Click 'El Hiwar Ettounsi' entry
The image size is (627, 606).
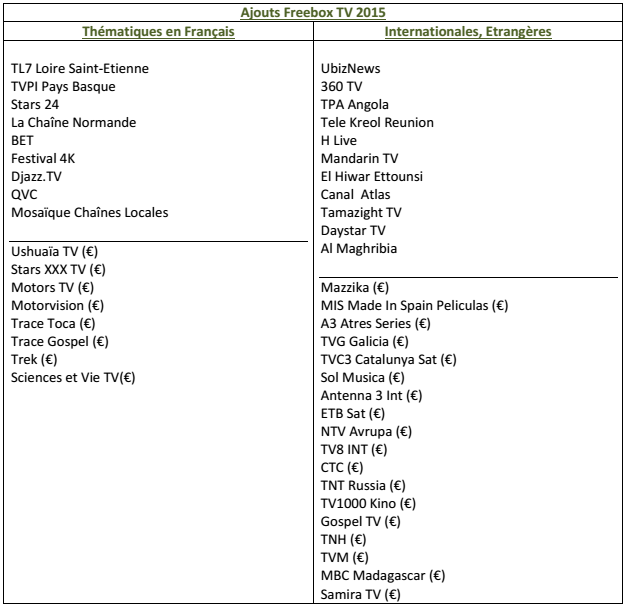[372, 176]
